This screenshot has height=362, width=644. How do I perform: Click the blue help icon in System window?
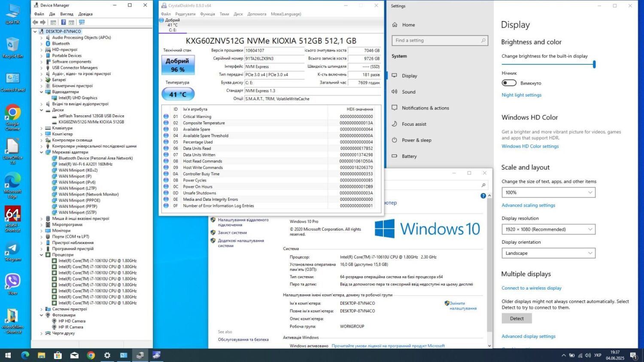[x=483, y=196]
